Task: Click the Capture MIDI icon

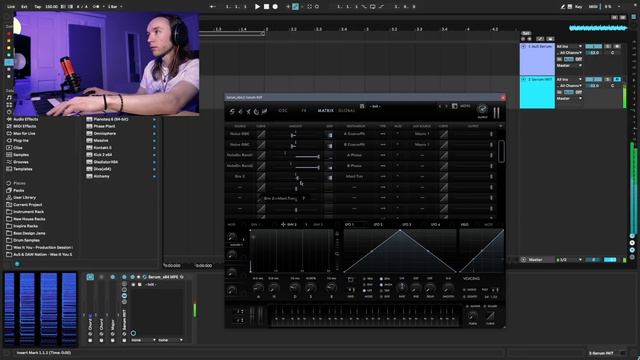Action: click(309, 7)
